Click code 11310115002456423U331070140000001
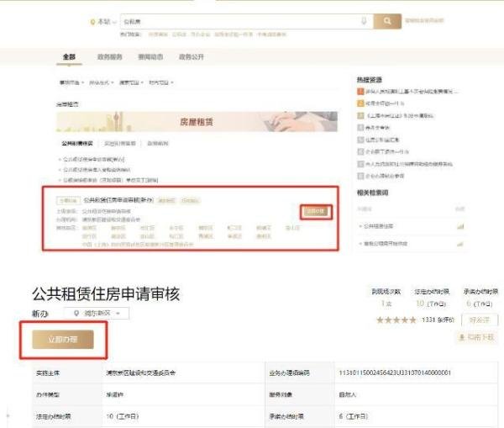 click(395, 373)
